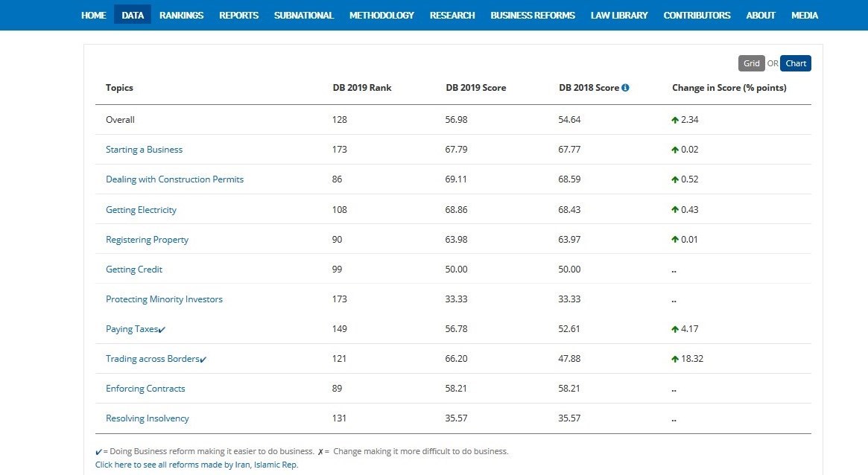Viewport: 868px width, 475px height.
Task: Open the DATA menu tab
Action: 133,15
